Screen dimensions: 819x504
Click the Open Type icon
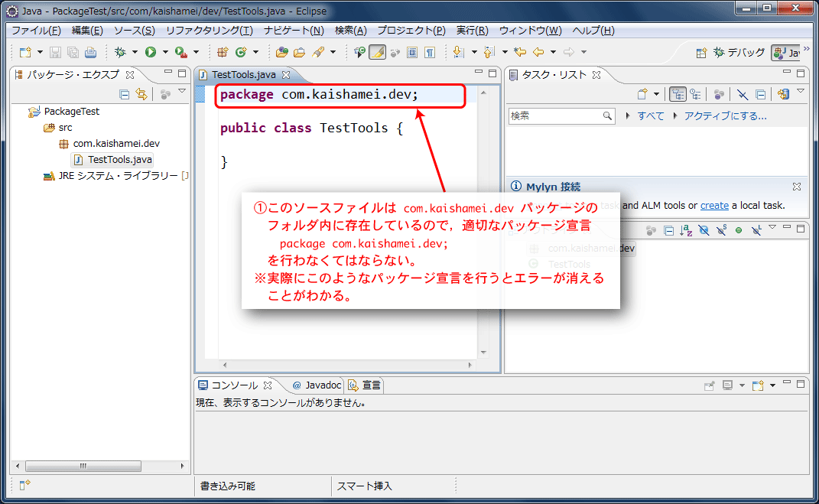point(282,52)
